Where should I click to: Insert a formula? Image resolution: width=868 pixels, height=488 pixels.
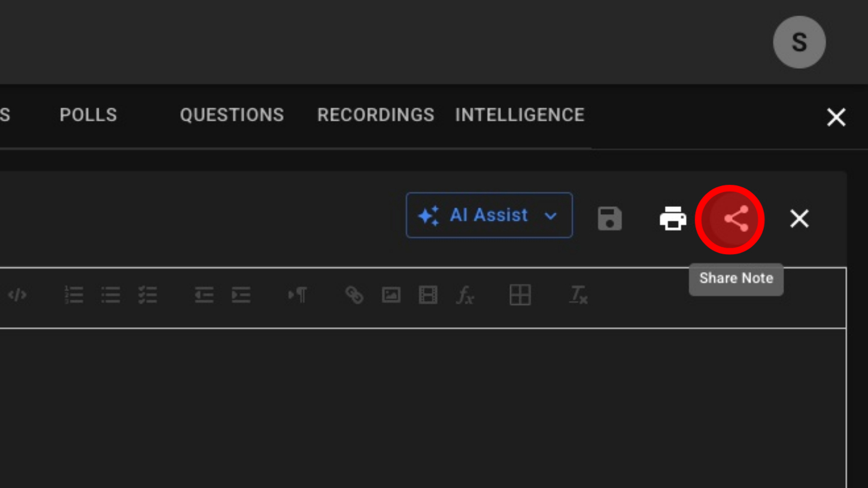[465, 295]
